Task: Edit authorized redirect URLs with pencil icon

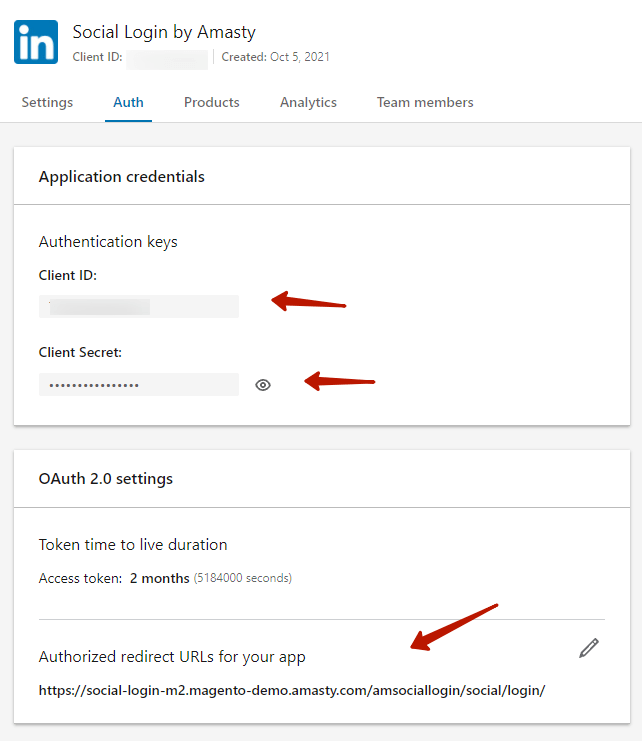Action: tap(589, 648)
